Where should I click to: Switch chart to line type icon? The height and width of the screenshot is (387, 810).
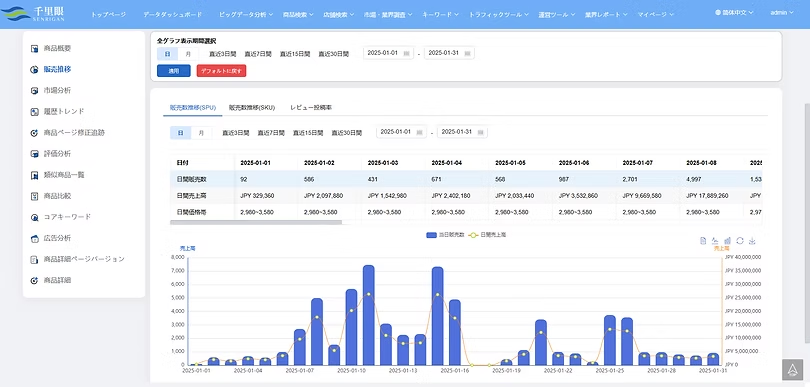(x=715, y=241)
